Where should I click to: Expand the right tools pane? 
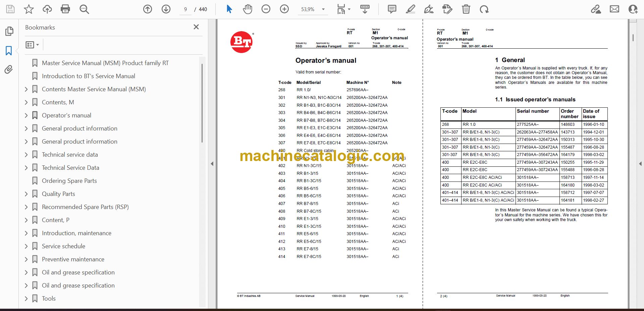coord(640,164)
